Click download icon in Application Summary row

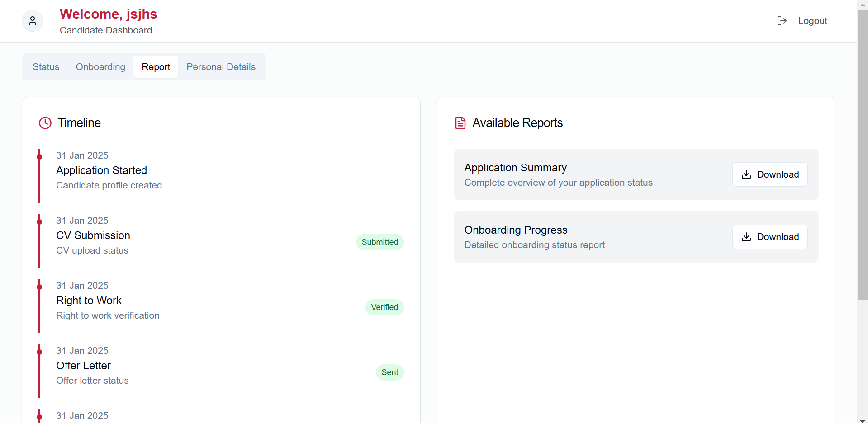pyautogui.click(x=746, y=174)
